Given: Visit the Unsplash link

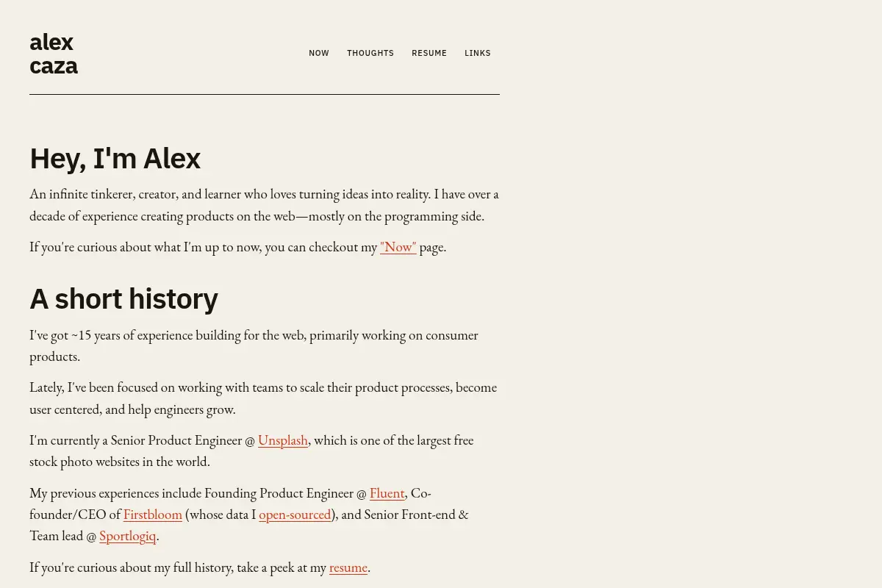Looking at the screenshot, I should 283,440.
